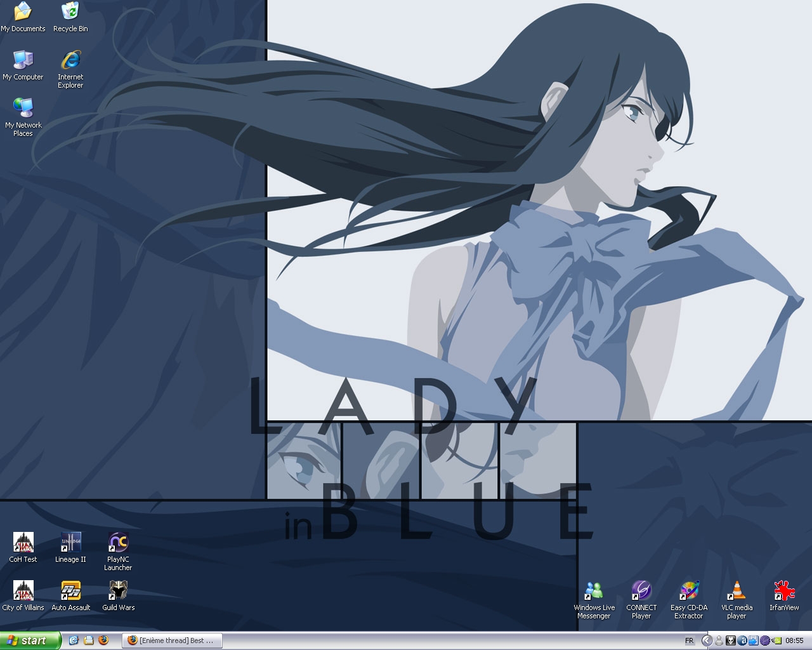Image resolution: width=812 pixels, height=650 pixels.
Task: Select the CoH Test shortcut
Action: [23, 548]
